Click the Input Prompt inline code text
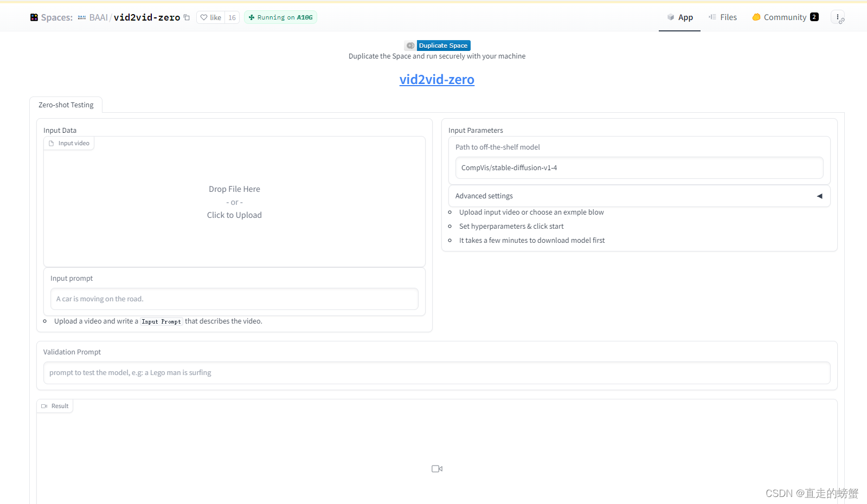The height and width of the screenshot is (504, 867). coord(162,321)
